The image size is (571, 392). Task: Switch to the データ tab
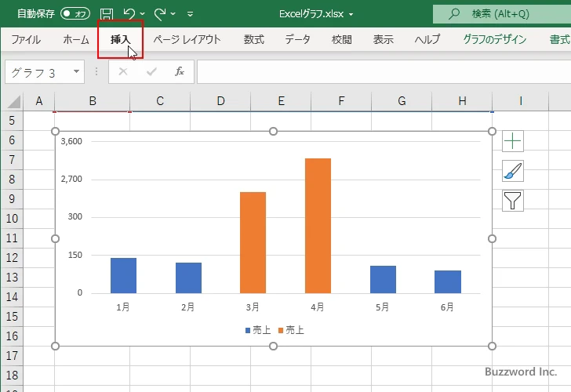[297, 39]
